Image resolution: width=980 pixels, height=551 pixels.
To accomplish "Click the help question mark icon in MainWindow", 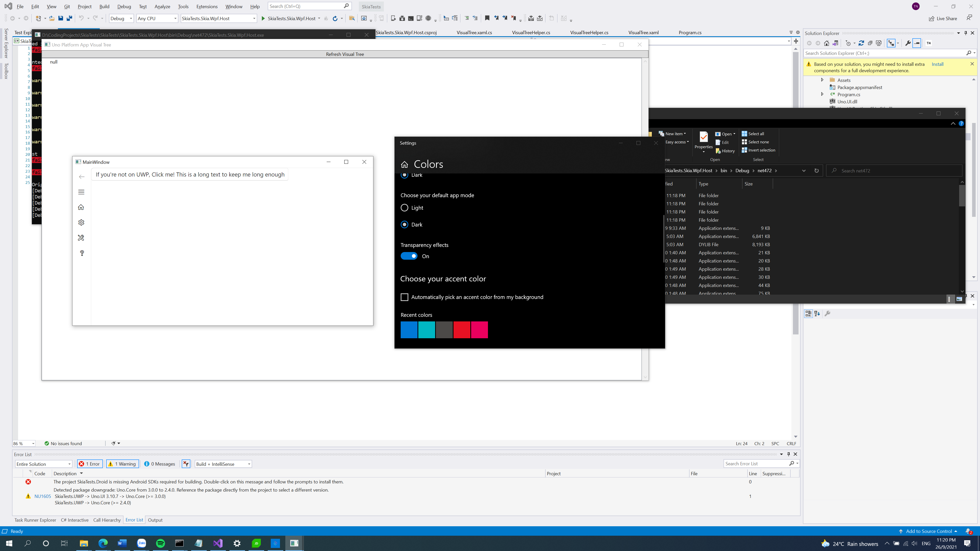I will coord(81,253).
